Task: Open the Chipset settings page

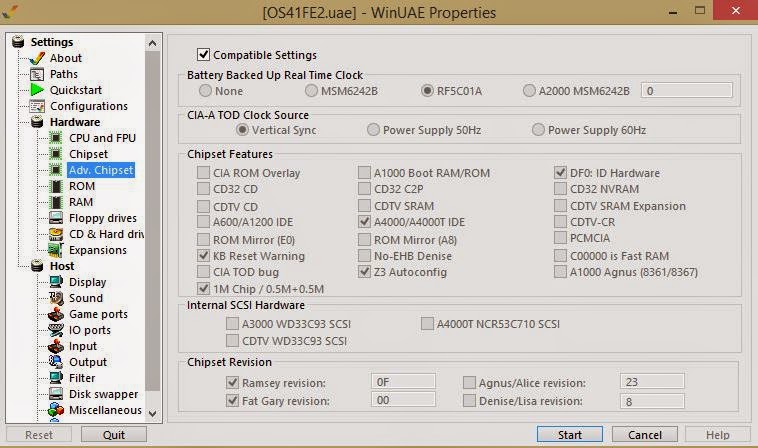Action: click(88, 154)
